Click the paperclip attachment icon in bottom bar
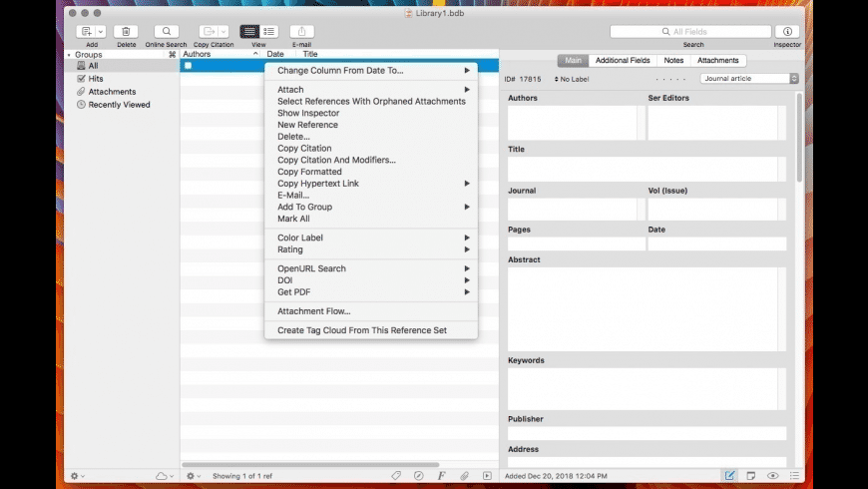 click(x=464, y=476)
